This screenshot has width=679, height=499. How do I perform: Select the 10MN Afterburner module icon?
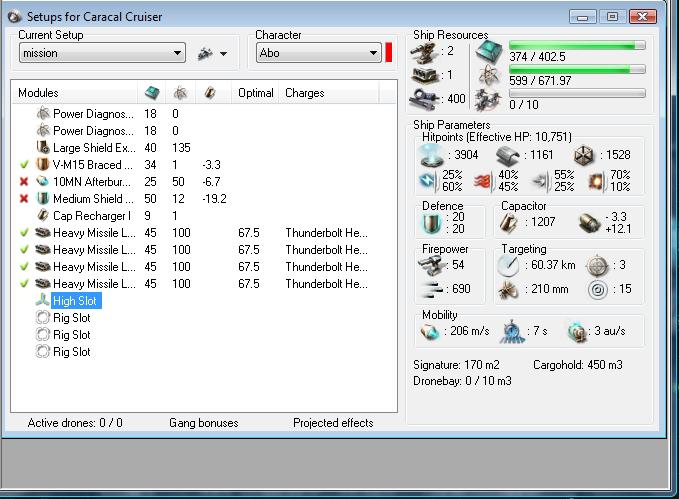tap(43, 181)
